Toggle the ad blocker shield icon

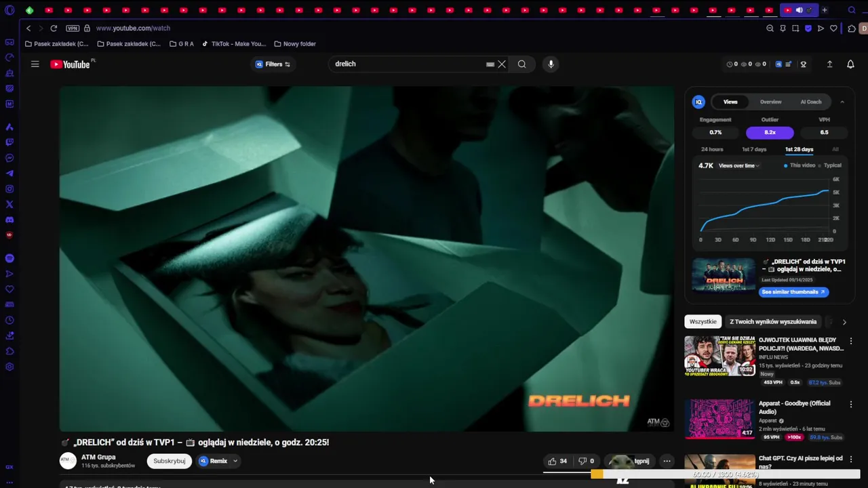808,28
